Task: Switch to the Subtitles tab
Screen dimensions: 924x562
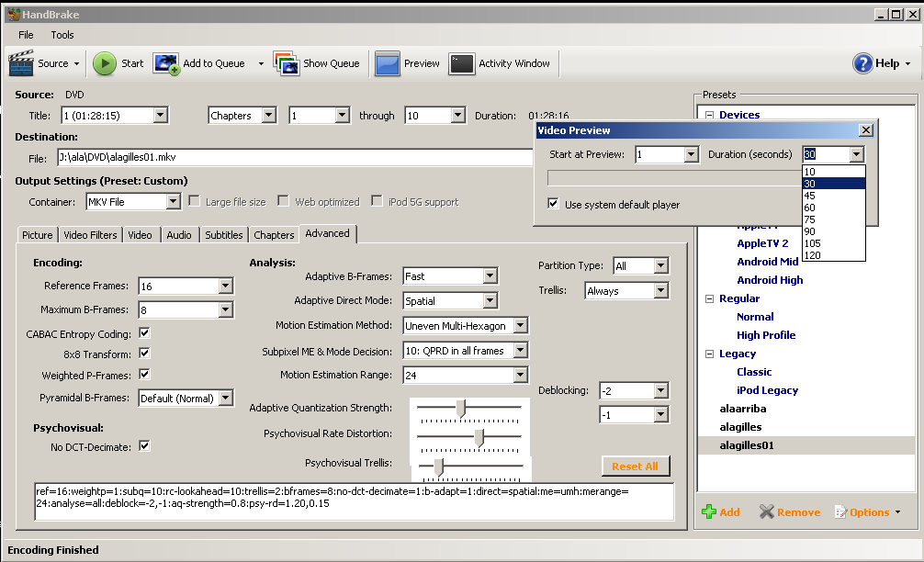Action: point(223,234)
